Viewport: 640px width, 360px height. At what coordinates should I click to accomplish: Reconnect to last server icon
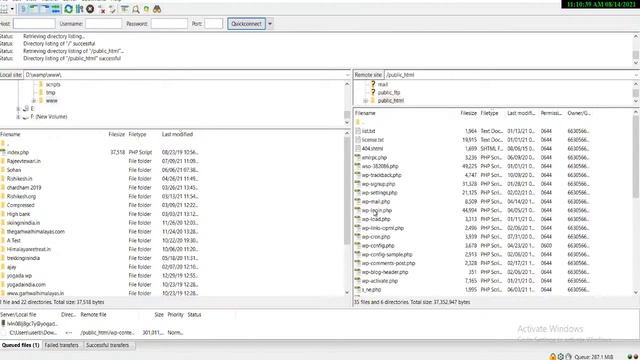(x=113, y=9)
